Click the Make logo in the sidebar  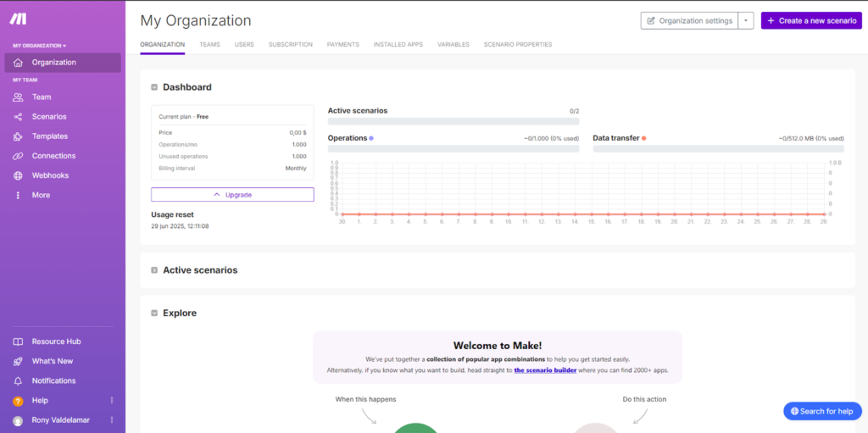coord(18,19)
